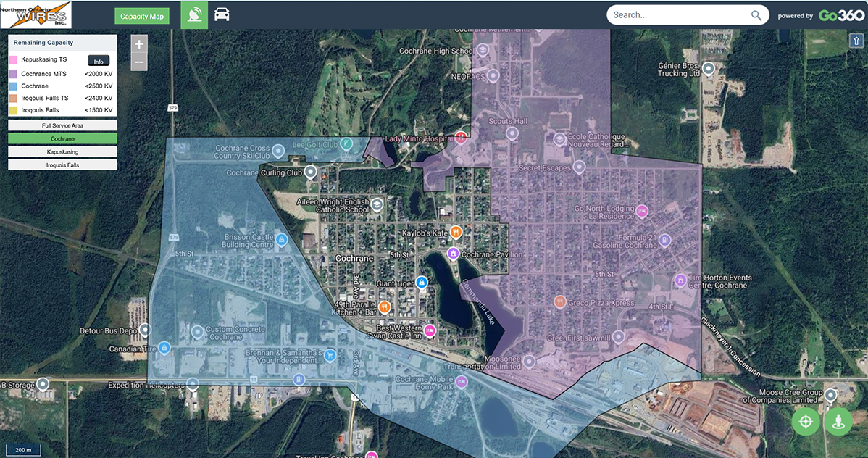
Task: Select the Giant Tiger shopping pin
Action: [x=422, y=283]
